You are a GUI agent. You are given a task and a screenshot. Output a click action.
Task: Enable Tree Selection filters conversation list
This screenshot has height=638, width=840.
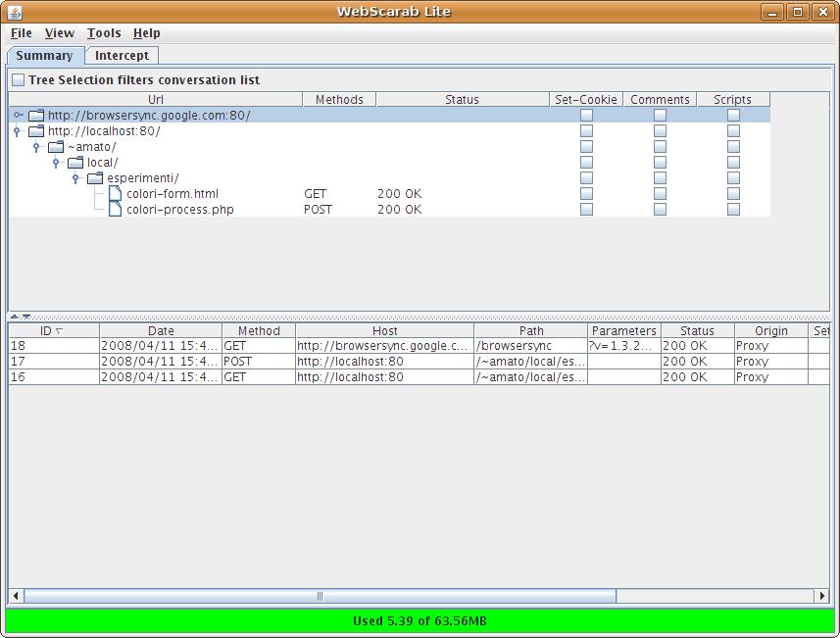19,79
